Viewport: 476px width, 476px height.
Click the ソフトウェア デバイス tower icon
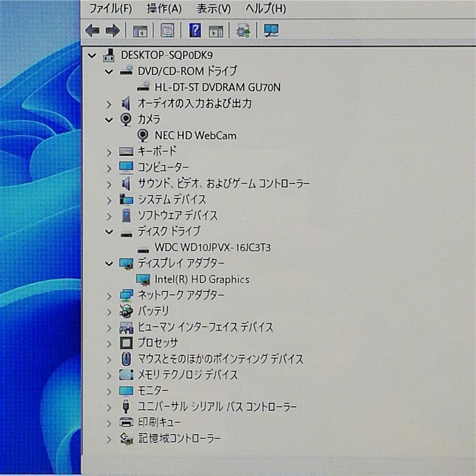(x=126, y=216)
